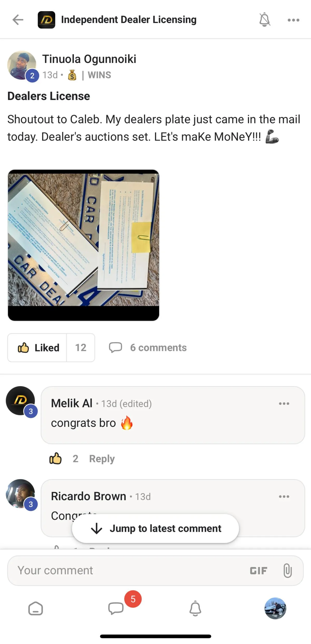Image resolution: width=311 pixels, height=644 pixels.
Task: Attach a file with the paperclip icon
Action: [x=288, y=570]
